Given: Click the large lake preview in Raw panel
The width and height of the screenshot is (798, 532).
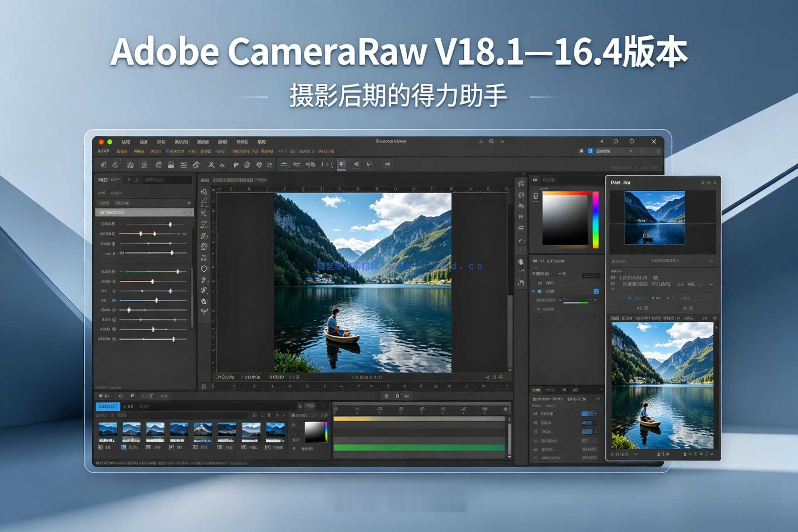Looking at the screenshot, I should [x=662, y=385].
